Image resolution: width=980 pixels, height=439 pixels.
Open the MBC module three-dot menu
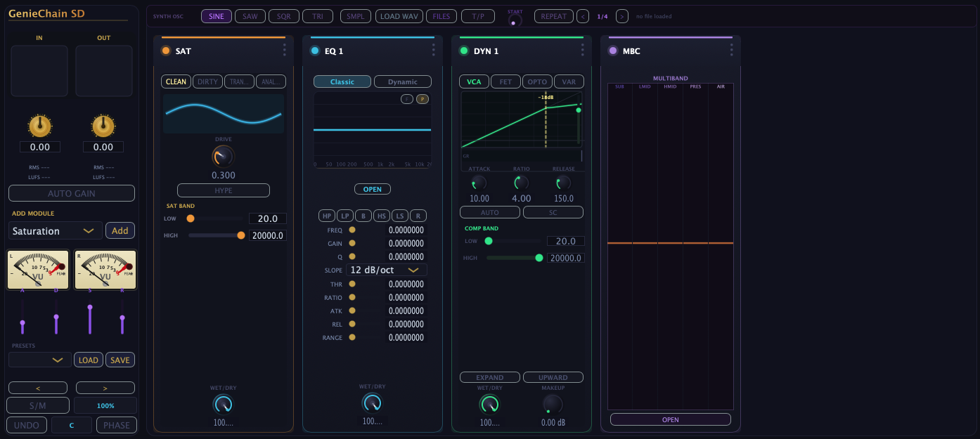(x=731, y=49)
